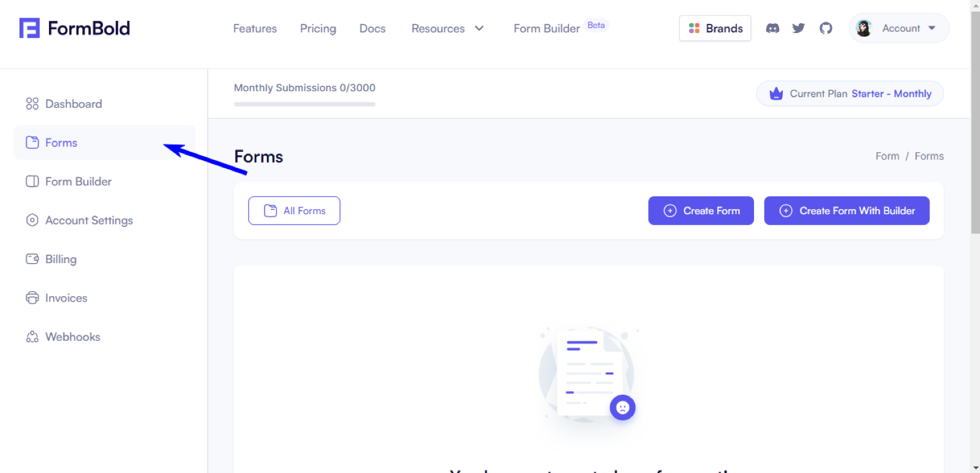The width and height of the screenshot is (980, 473).
Task: Open the Discord icon link
Action: point(773,28)
